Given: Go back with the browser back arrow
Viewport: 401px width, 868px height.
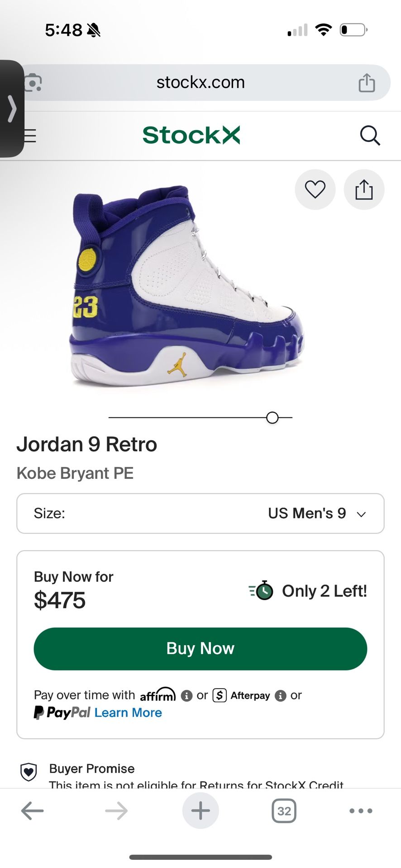Looking at the screenshot, I should pyautogui.click(x=33, y=811).
